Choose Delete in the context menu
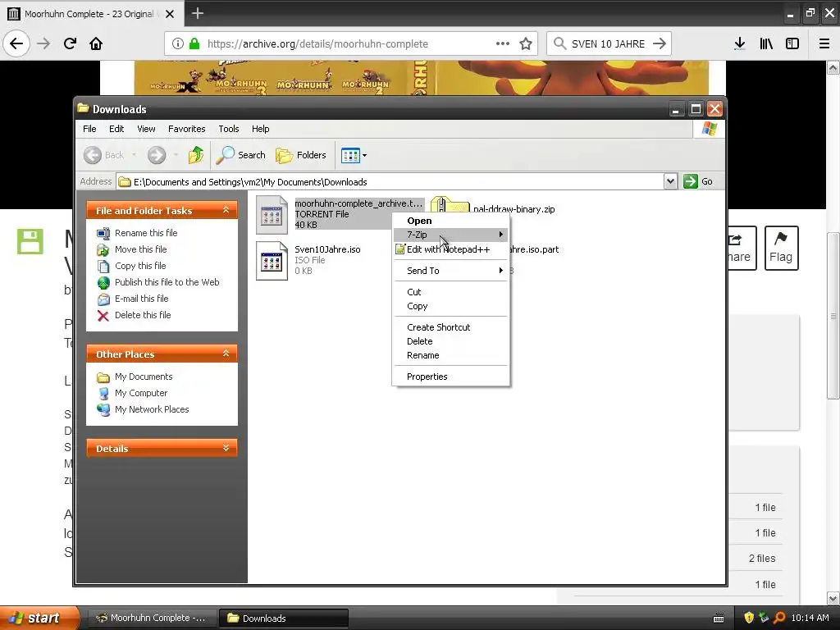 [450, 341]
